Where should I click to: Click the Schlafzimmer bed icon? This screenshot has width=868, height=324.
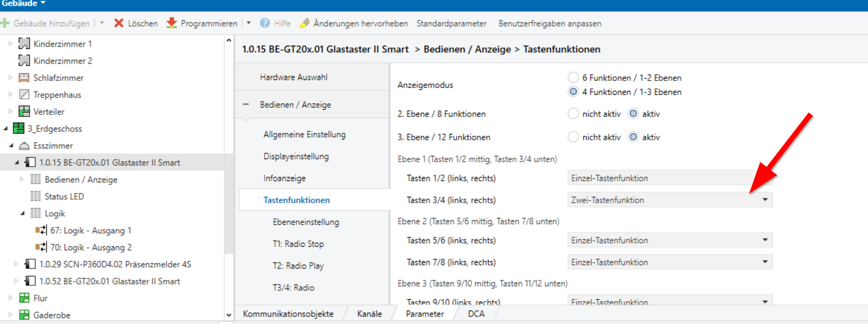pyautogui.click(x=24, y=78)
